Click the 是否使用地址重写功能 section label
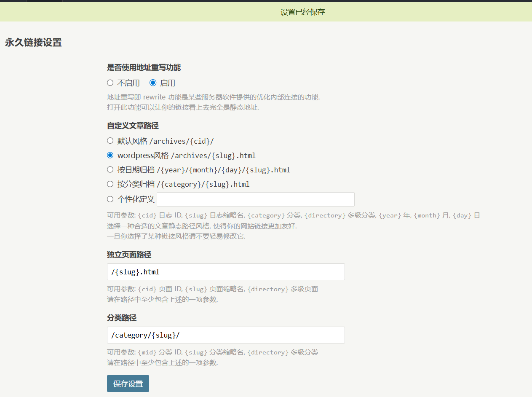 tap(144, 67)
